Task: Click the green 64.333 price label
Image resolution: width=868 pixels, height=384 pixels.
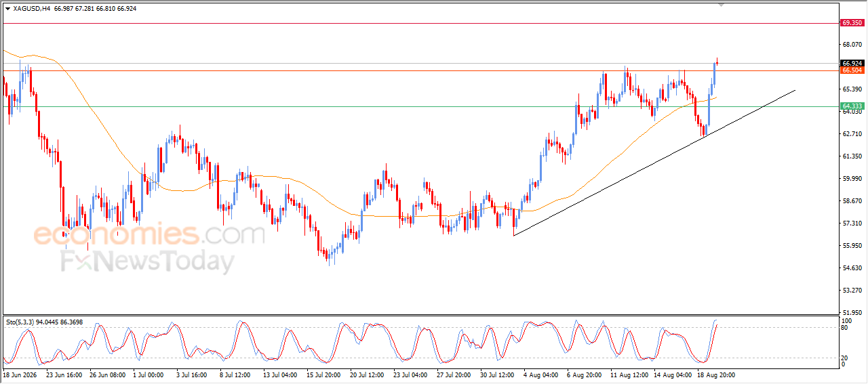Action: 852,106
